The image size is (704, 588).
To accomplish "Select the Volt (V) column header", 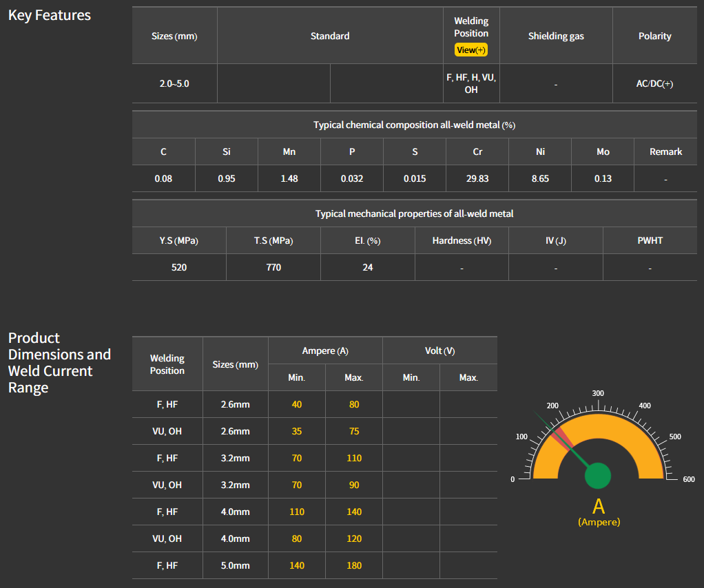I will [439, 350].
